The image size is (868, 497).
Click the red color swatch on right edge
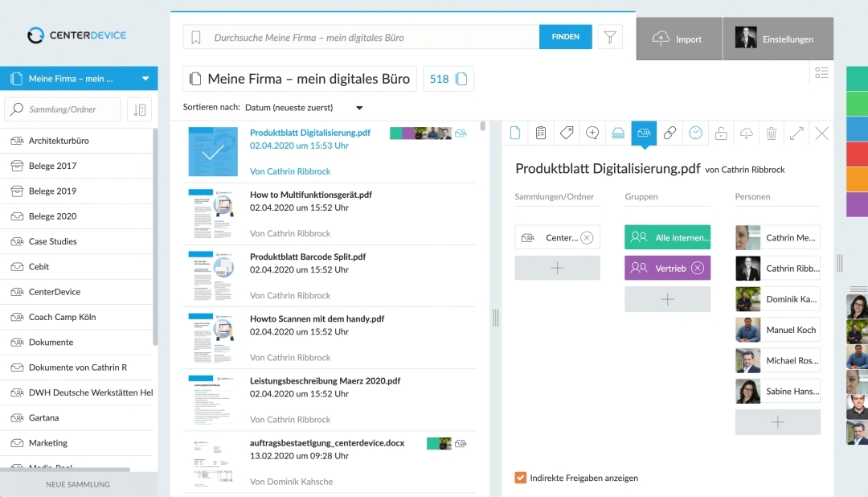click(857, 154)
